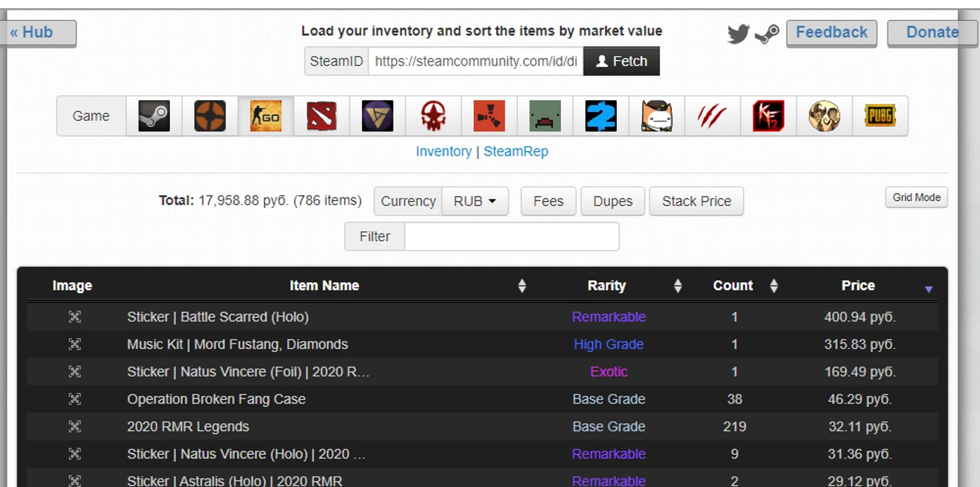Show image for Natus Vincere (Holo) sticker row
Screen dimensions: 980x487
[75, 454]
